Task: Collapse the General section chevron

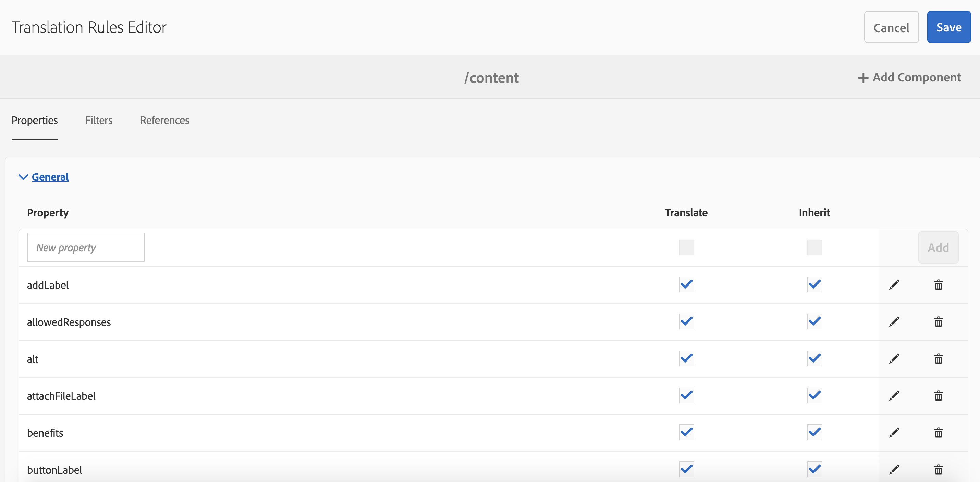Action: pyautogui.click(x=23, y=177)
